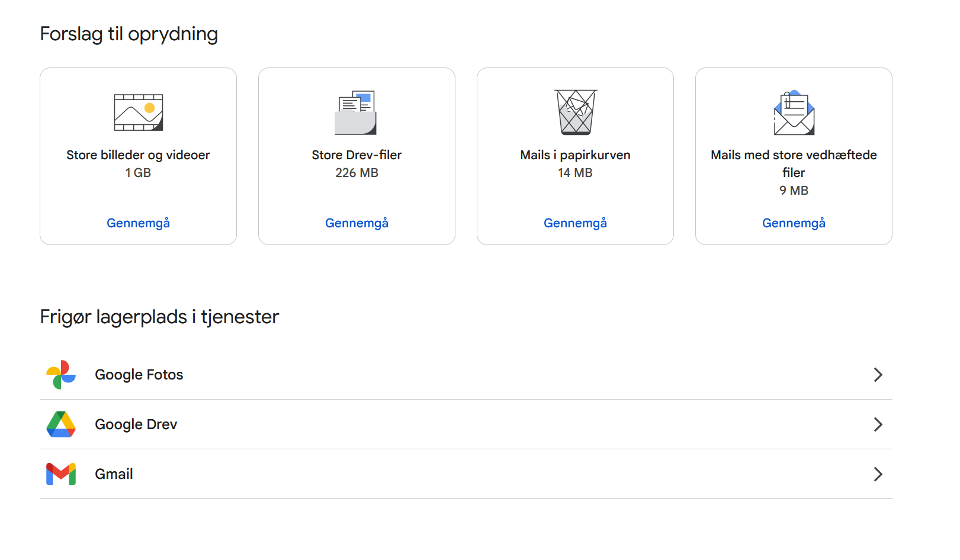Open the Google Fotos service label
Image resolution: width=960 pixels, height=560 pixels.
(x=139, y=375)
